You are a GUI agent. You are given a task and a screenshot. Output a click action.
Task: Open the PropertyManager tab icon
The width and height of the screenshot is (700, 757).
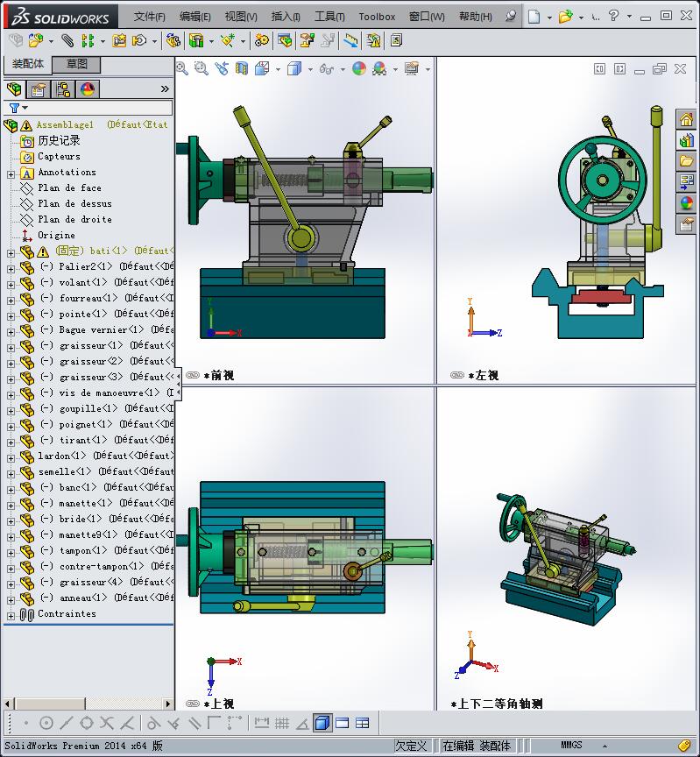(x=39, y=89)
